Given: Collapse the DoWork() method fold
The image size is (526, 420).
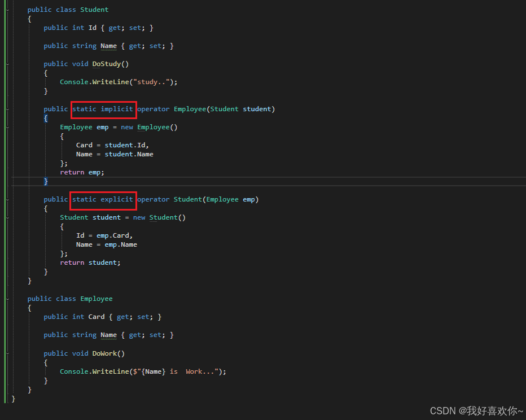Looking at the screenshot, I should 7,353.
